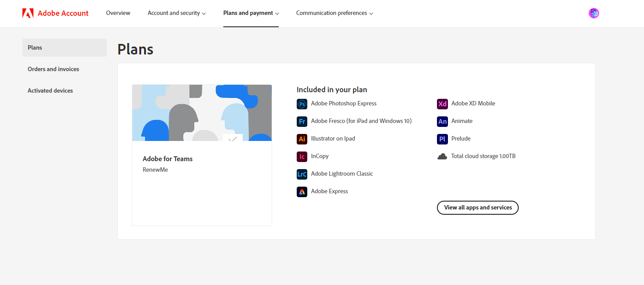Click View all apps and services button
Image resolution: width=644 pixels, height=285 pixels.
478,208
